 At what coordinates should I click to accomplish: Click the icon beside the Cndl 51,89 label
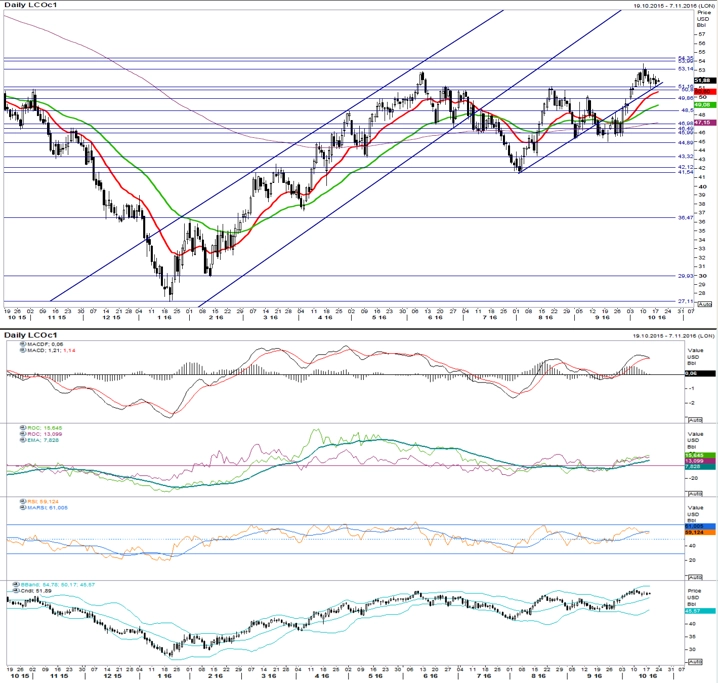(16, 591)
